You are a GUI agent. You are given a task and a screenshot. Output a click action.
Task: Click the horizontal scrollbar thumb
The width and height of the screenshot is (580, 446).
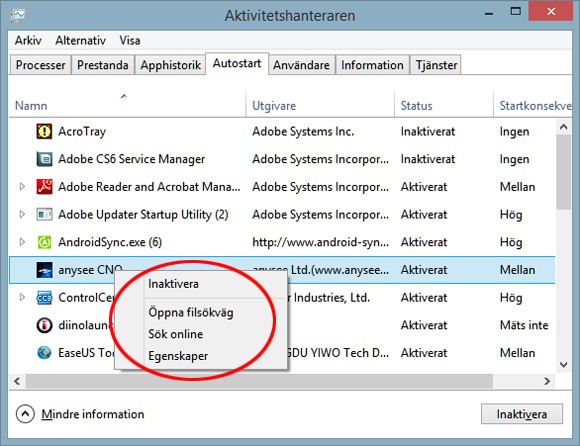coord(259,381)
